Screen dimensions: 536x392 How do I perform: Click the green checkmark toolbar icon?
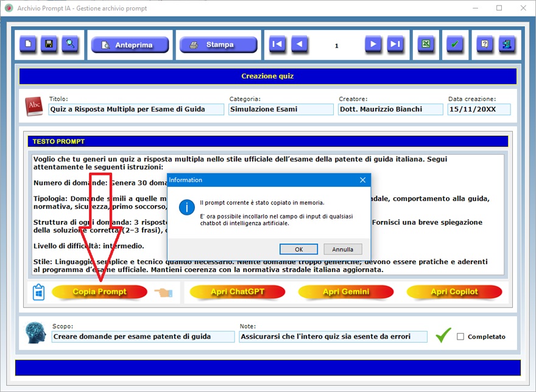point(454,44)
